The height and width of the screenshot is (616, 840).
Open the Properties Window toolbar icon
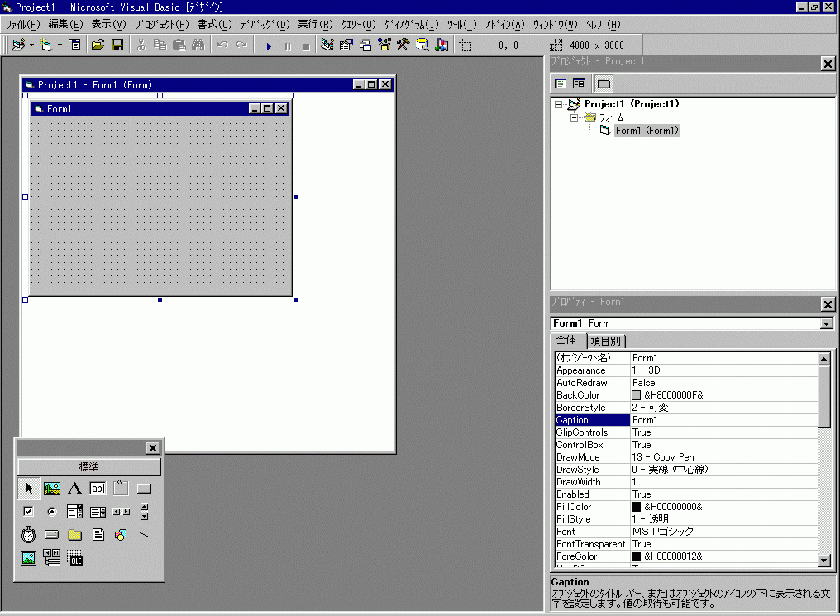pyautogui.click(x=346, y=45)
